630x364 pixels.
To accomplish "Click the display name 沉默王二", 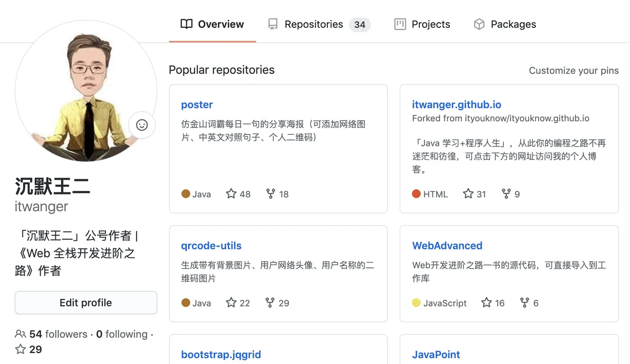I will pos(53,186).
